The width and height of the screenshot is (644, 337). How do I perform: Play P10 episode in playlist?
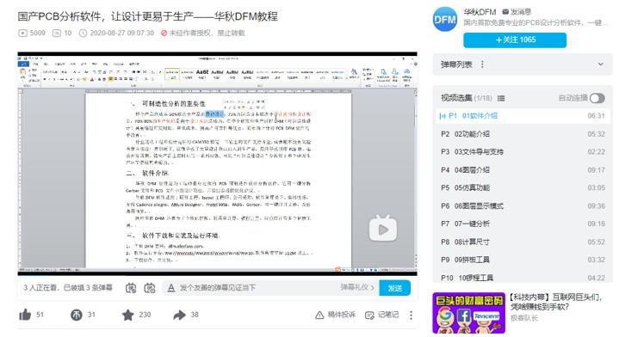click(x=523, y=277)
